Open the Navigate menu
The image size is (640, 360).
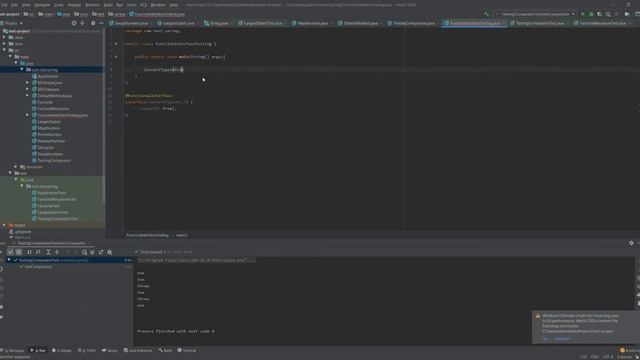click(x=42, y=5)
